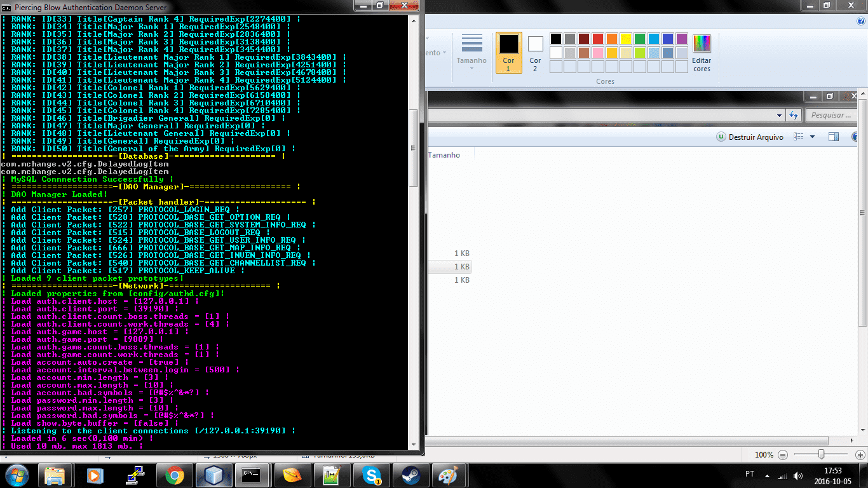Click the PROTOCOL_LOGIN_REQ console line
This screenshot has width=868, height=488.
(x=121, y=210)
